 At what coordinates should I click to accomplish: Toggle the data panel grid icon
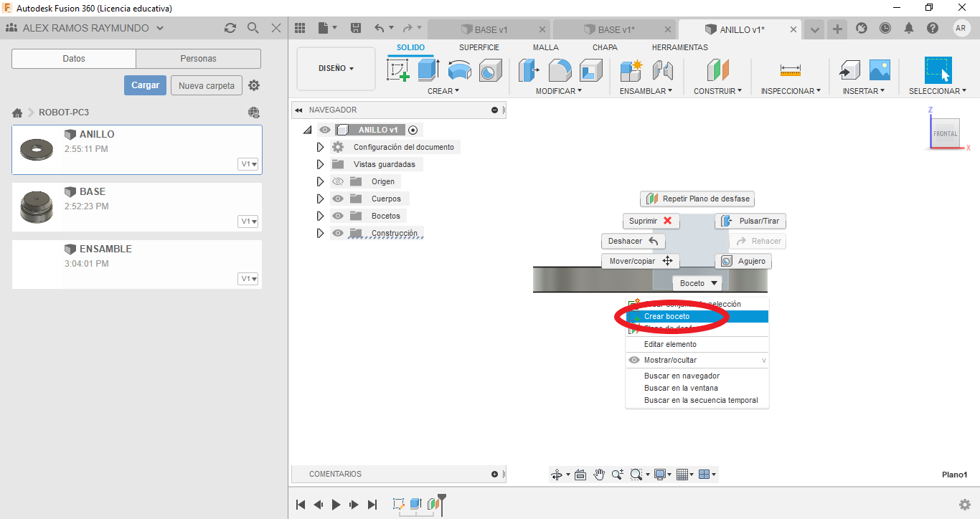pyautogui.click(x=300, y=29)
